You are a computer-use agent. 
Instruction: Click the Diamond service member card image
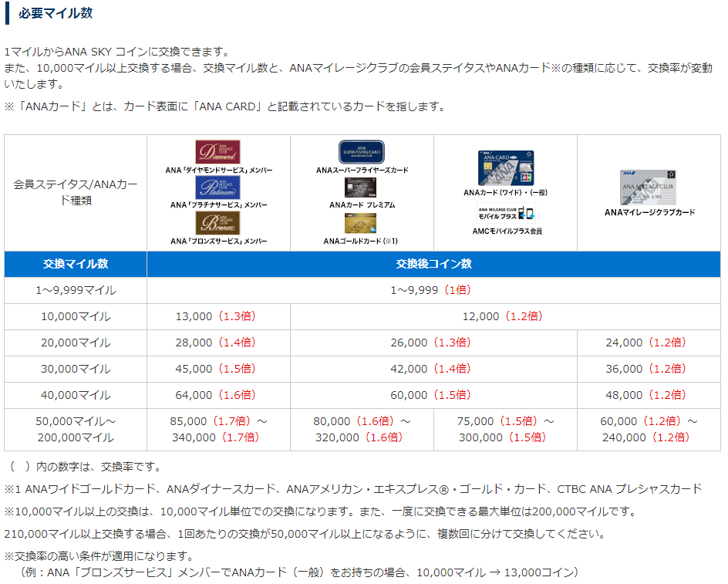point(217,152)
